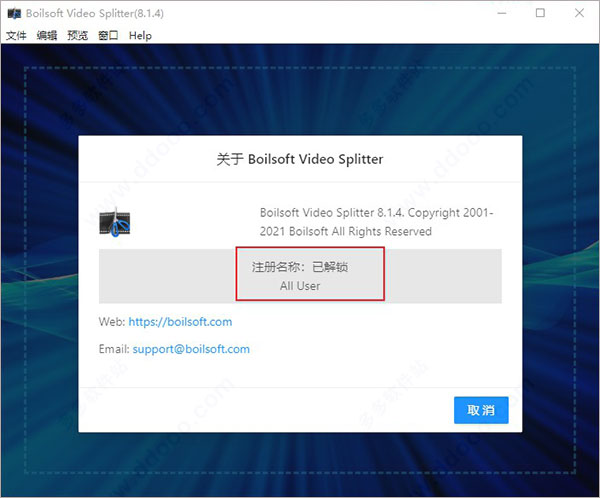Click the All User registered name
The height and width of the screenshot is (498, 600).
(x=300, y=286)
